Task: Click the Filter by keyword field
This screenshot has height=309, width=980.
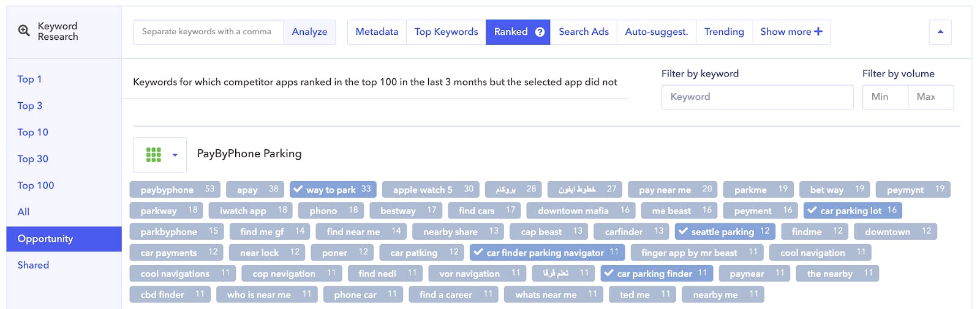Action: (757, 97)
